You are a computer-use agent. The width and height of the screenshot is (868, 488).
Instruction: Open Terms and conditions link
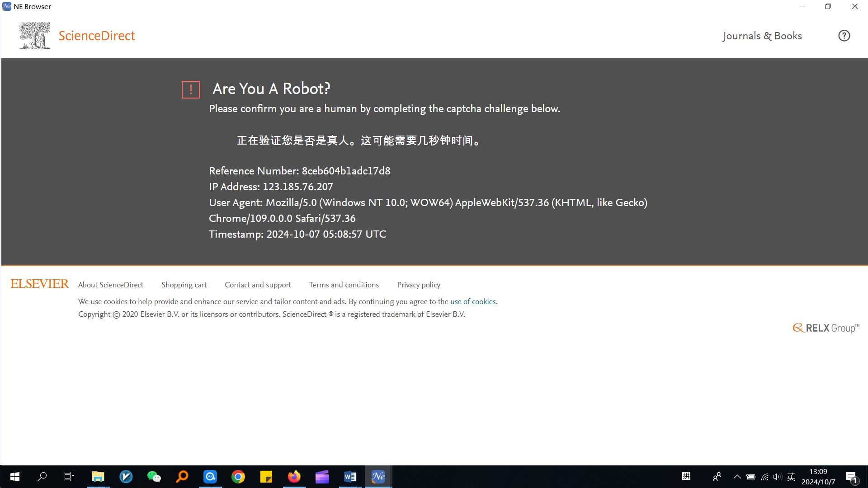[x=344, y=285]
